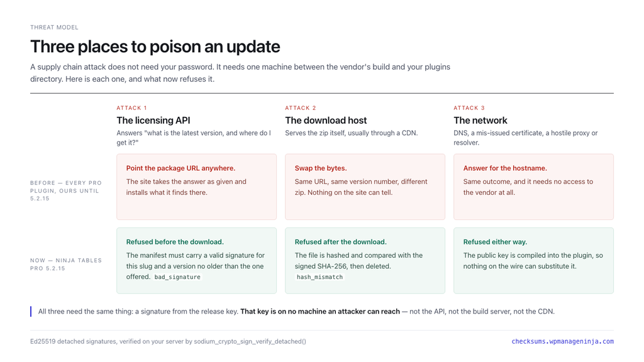
Task: Click the 'ATTACK 2' red label
Action: 300,108
